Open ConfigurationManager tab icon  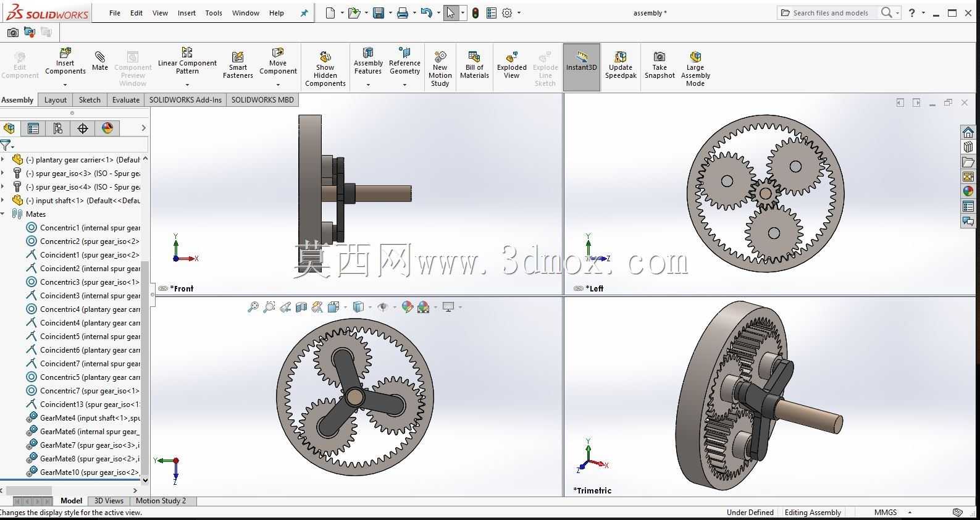coord(58,128)
